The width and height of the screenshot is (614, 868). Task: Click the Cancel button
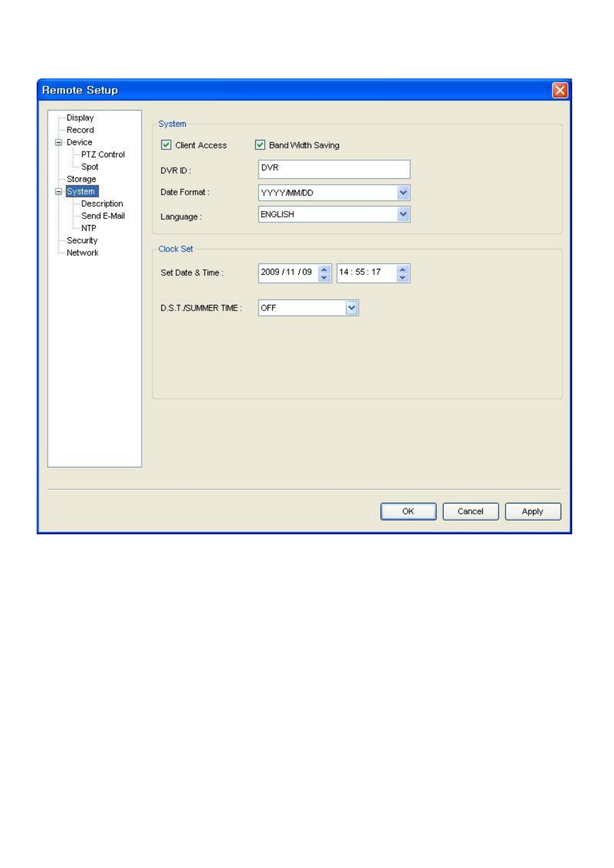tap(471, 512)
